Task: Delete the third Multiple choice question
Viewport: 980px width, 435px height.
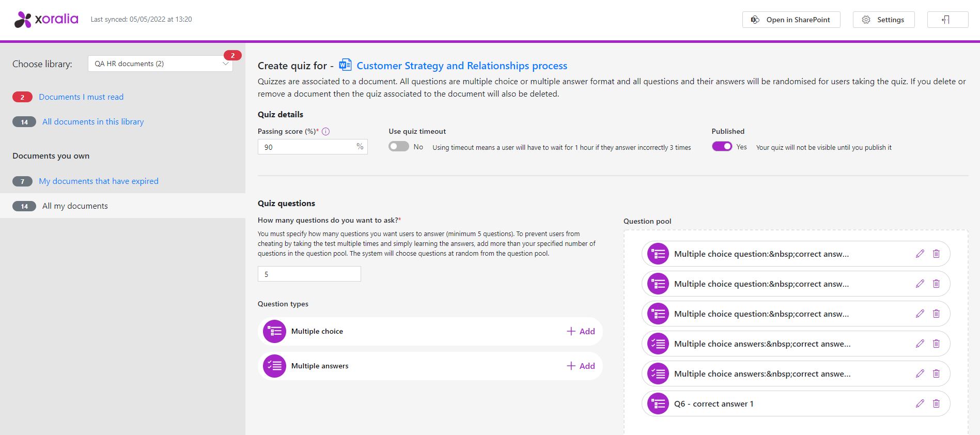Action: click(x=936, y=314)
